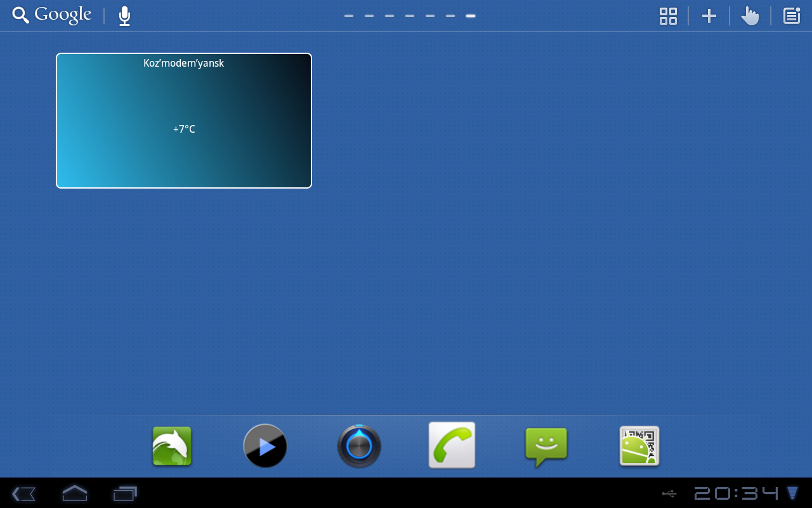Screen dimensions: 812x508
Task: Open the video player app with play arrow
Action: [x=265, y=446]
